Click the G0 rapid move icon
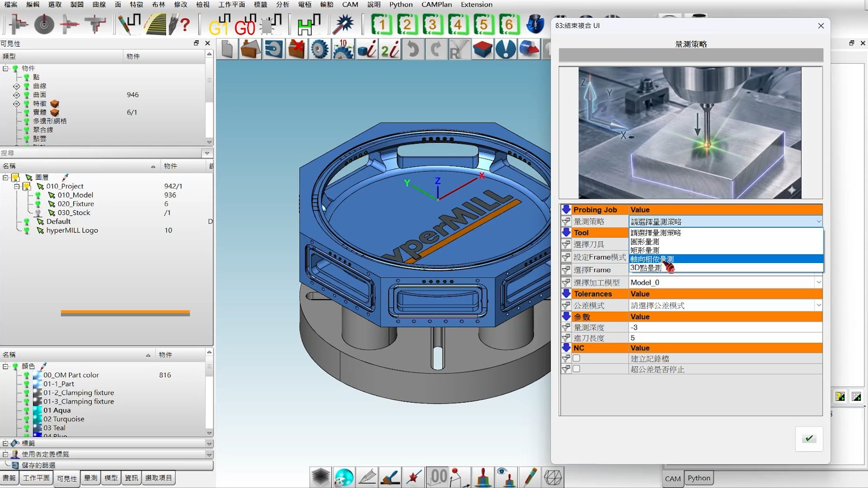 [245, 25]
